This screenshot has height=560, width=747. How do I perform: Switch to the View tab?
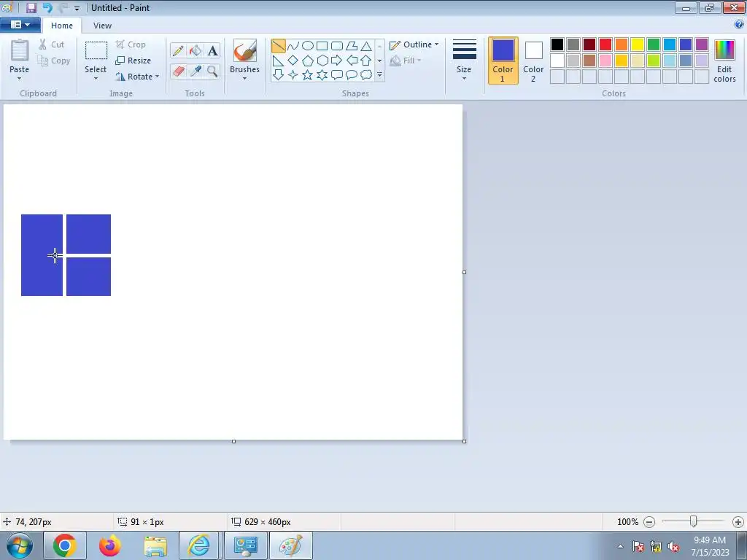pyautogui.click(x=102, y=26)
